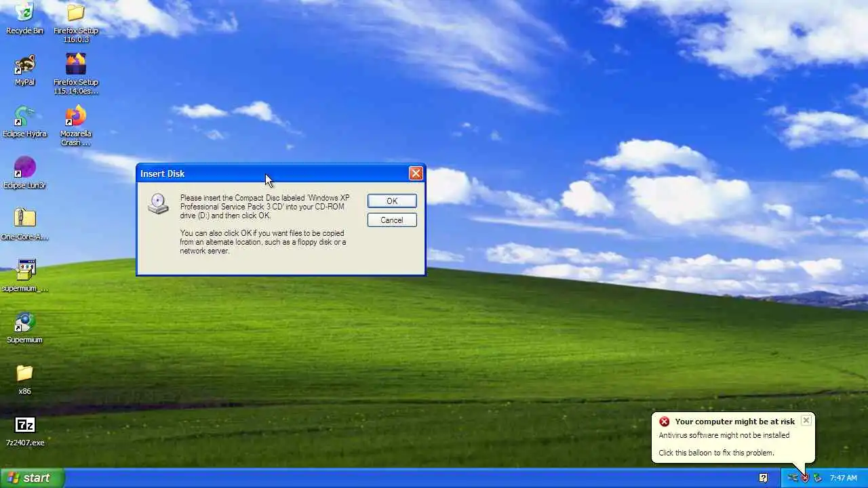Image resolution: width=868 pixels, height=488 pixels.
Task: Click the network connection tray icon
Action: [x=792, y=478]
